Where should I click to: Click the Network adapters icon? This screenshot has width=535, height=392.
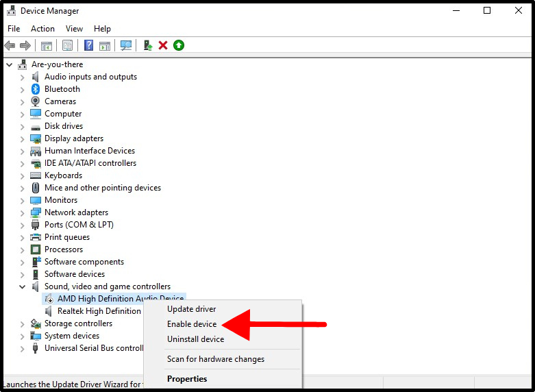(x=36, y=212)
